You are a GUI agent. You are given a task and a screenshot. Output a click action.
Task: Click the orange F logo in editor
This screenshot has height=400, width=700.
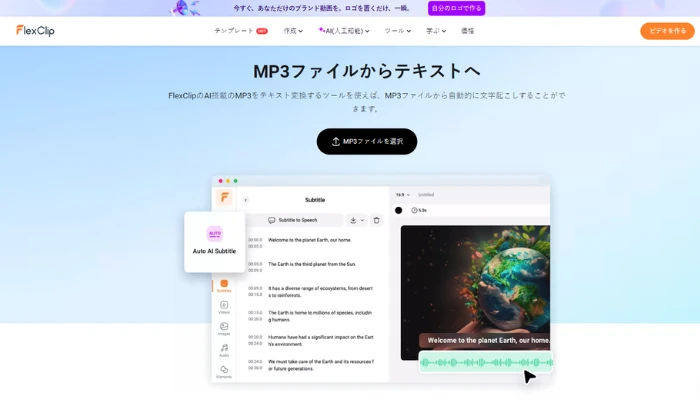point(224,197)
